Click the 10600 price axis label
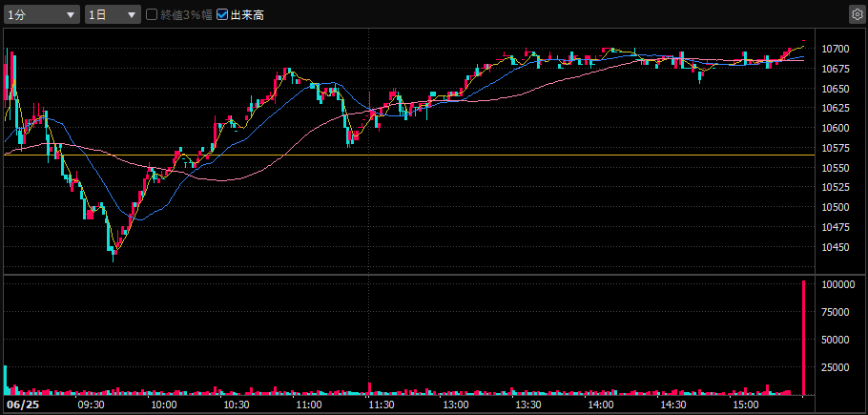This screenshot has height=415, width=868. coord(836,129)
